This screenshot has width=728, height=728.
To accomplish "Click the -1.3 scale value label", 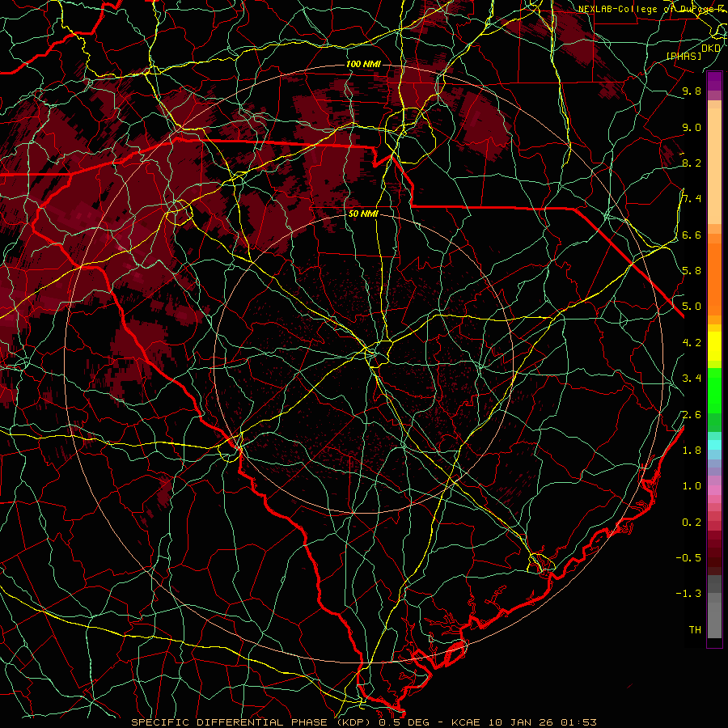I will 688,594.
